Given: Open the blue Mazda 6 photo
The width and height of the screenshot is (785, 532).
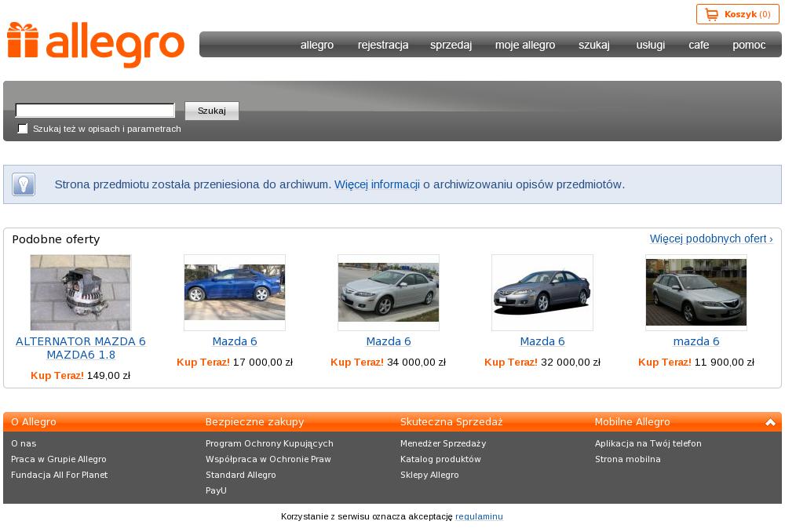Looking at the screenshot, I should [234, 293].
